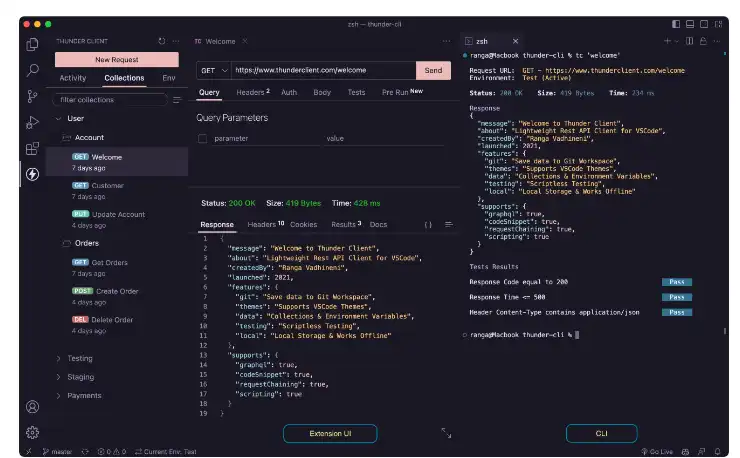Select the Body request tab
The height and width of the screenshot is (458, 740).
point(322,92)
